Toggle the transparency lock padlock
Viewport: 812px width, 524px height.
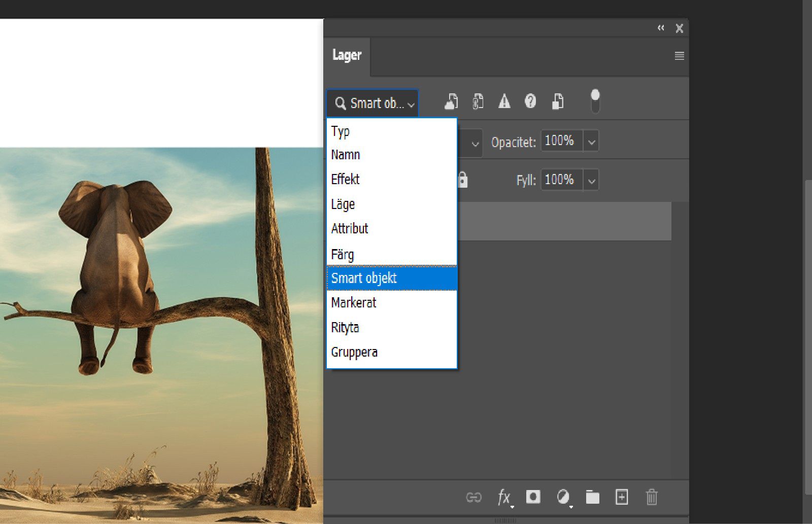(462, 180)
